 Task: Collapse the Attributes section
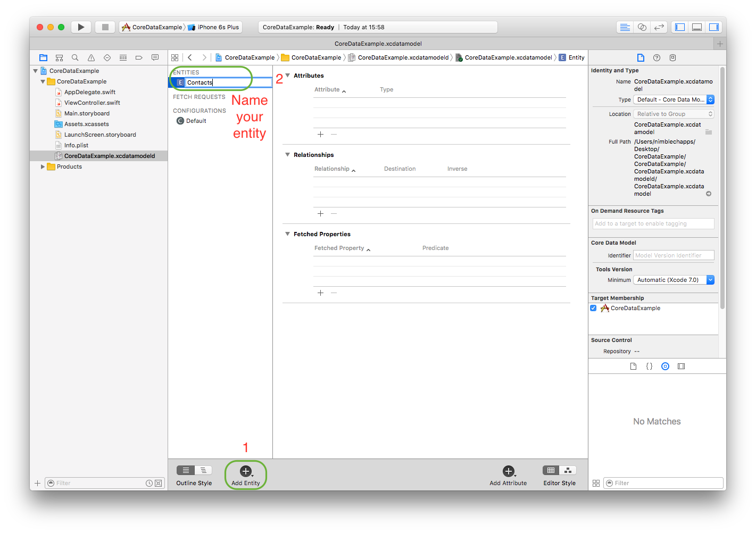pyautogui.click(x=287, y=76)
